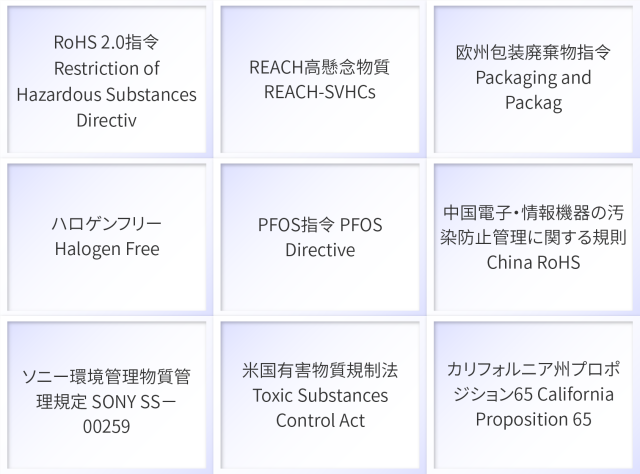Click the "PFOS指令 PFOS" text line
Viewport: 640px width, 474px height.
click(320, 223)
